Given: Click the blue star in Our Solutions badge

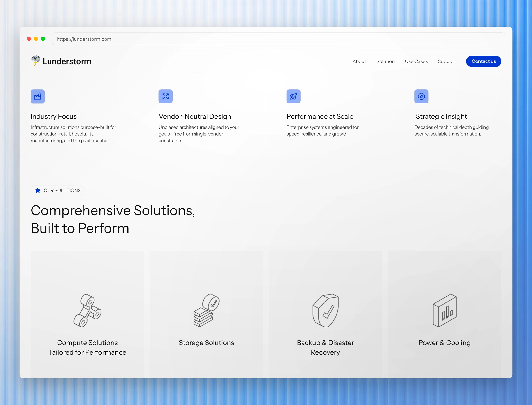Looking at the screenshot, I should pyautogui.click(x=38, y=190).
